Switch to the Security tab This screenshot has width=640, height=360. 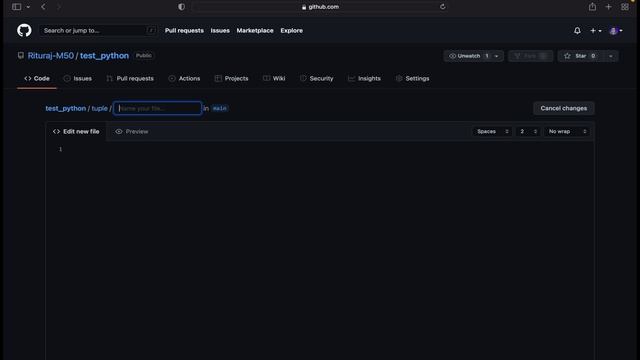pyautogui.click(x=317, y=78)
